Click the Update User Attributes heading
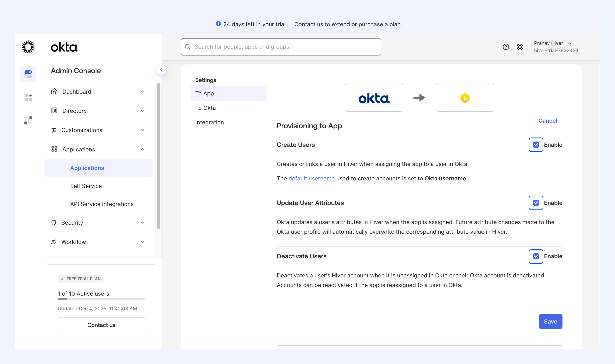The height and width of the screenshot is (364, 615). pos(310,203)
